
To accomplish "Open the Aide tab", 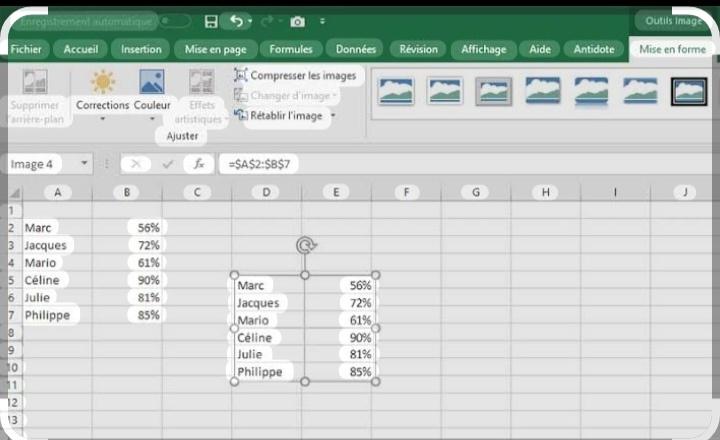I will [x=540, y=49].
